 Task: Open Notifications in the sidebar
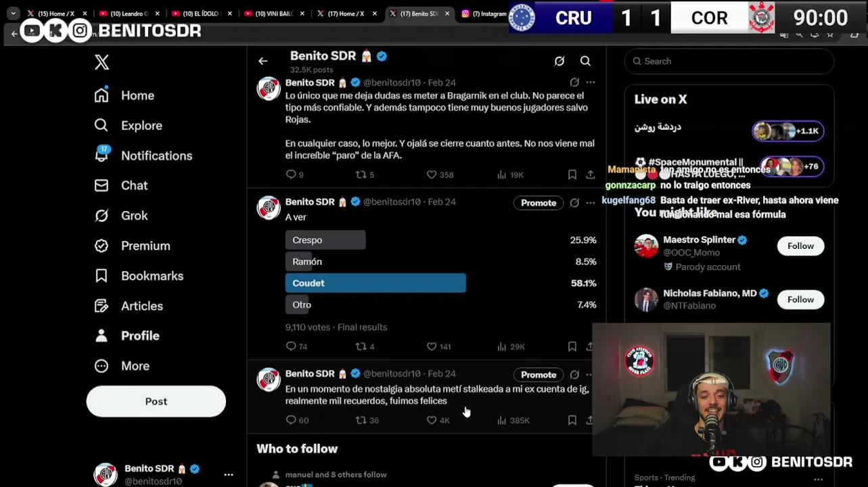[143, 156]
